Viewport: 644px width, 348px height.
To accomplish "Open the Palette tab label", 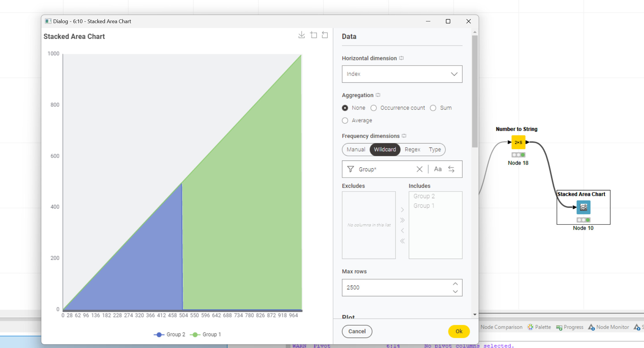I will coord(543,327).
